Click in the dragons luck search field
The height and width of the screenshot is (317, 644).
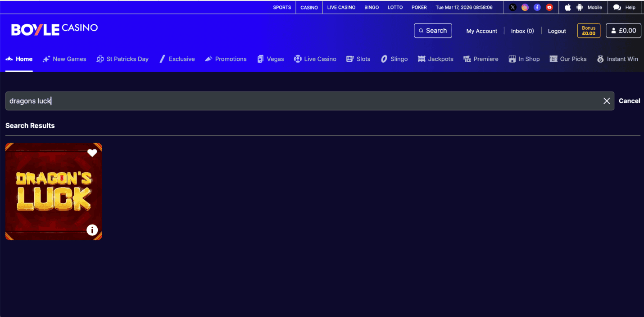pos(306,101)
